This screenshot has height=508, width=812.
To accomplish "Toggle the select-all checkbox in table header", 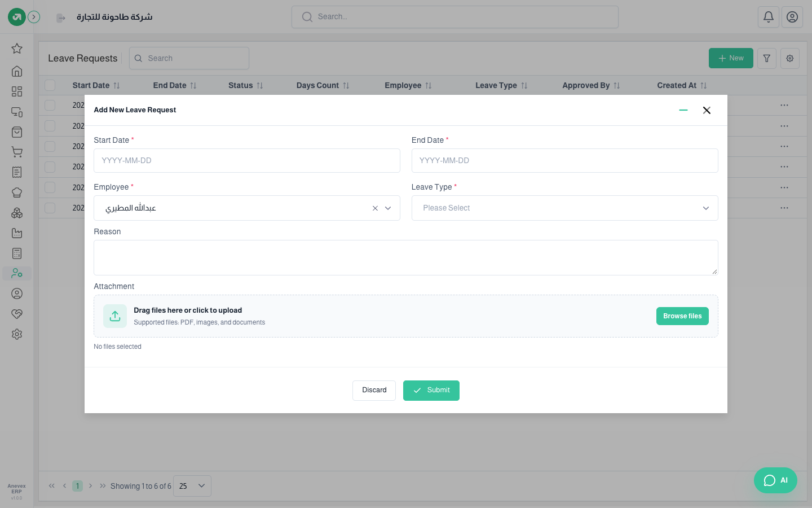I will pos(50,85).
